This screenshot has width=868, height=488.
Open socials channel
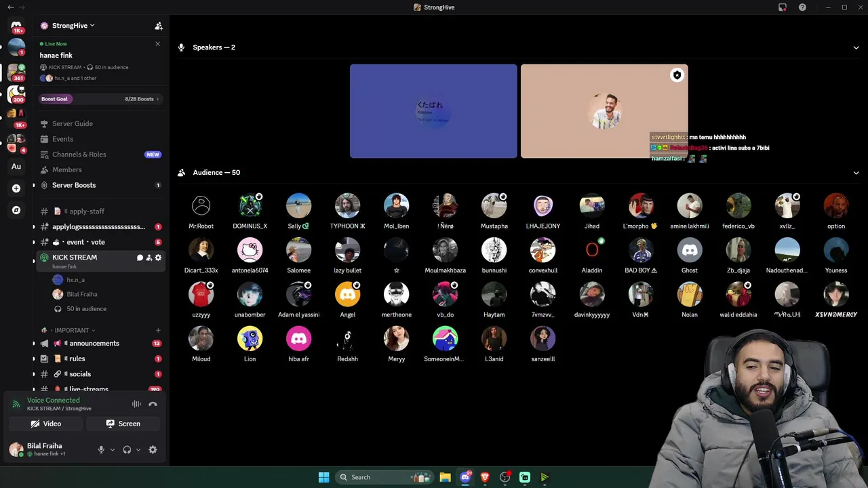(100, 374)
